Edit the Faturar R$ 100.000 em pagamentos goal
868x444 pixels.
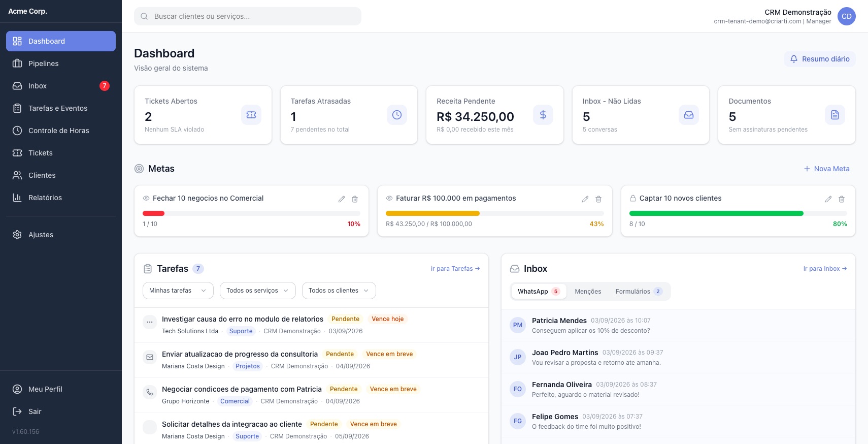(585, 199)
